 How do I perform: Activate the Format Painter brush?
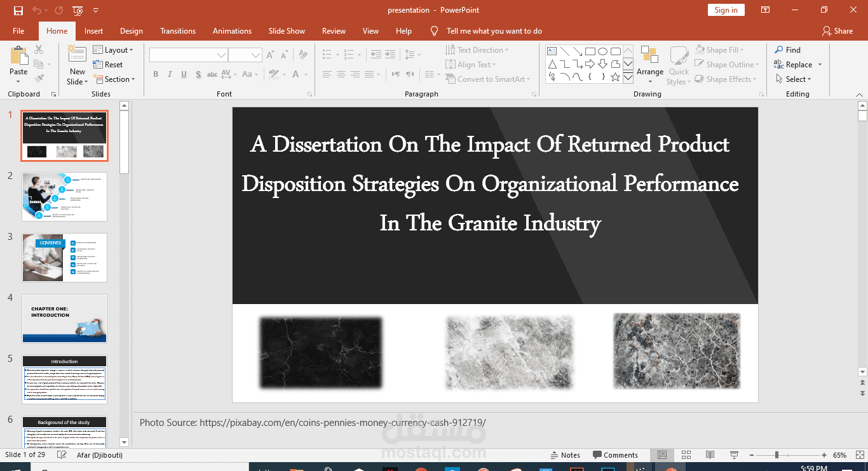pos(39,79)
